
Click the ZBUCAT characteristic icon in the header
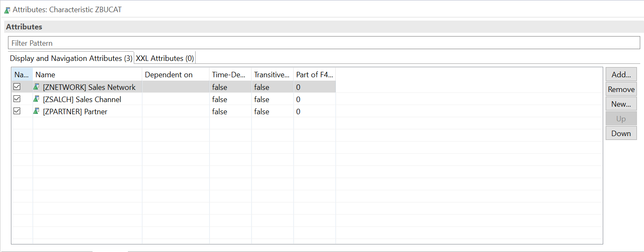coord(7,9)
